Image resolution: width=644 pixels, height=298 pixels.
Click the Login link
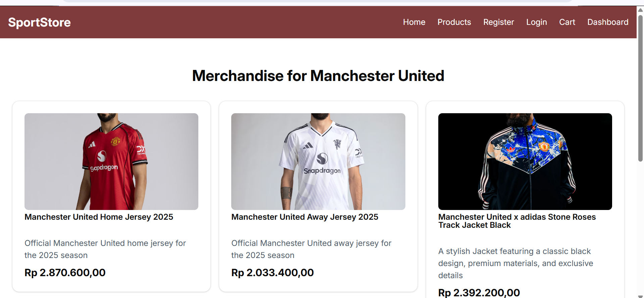(x=536, y=22)
